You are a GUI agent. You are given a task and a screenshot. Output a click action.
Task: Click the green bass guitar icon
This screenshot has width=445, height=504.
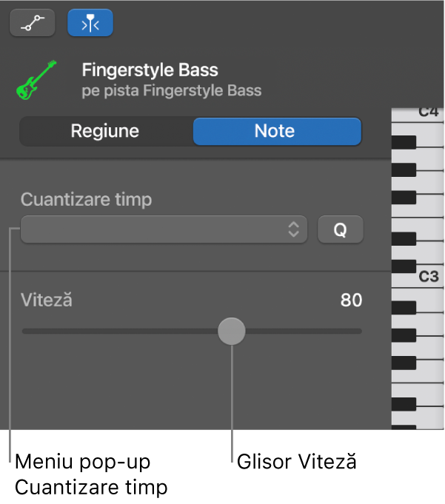click(36, 80)
